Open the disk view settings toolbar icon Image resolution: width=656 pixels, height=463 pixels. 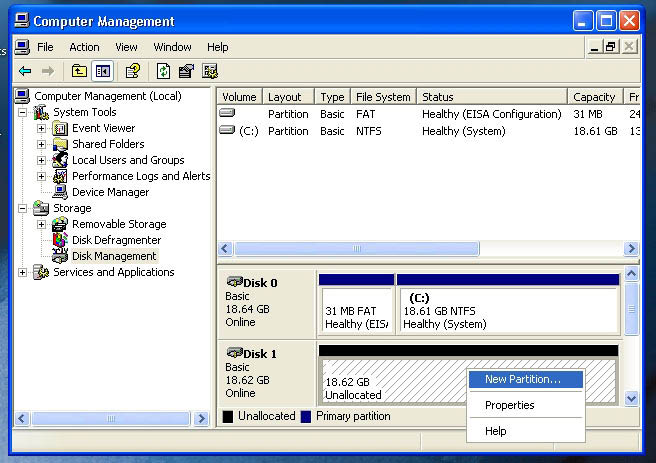click(x=210, y=71)
